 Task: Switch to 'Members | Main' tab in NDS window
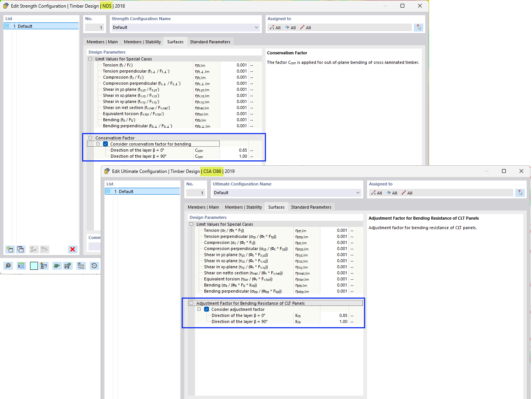pyautogui.click(x=102, y=42)
